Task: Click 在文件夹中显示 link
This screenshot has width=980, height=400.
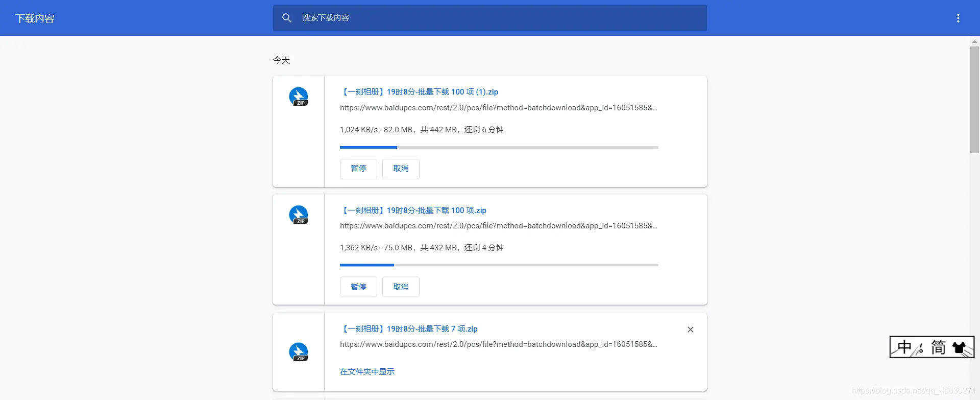Action: pos(367,372)
